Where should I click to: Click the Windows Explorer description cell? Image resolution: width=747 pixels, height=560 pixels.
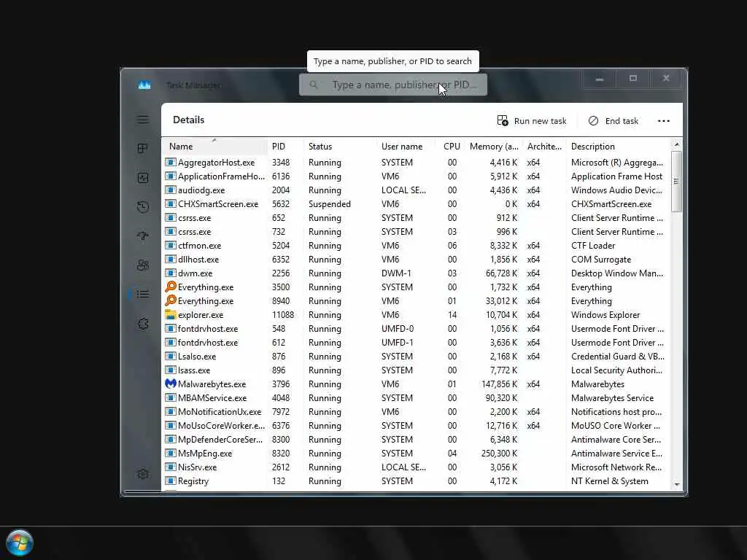click(x=605, y=314)
